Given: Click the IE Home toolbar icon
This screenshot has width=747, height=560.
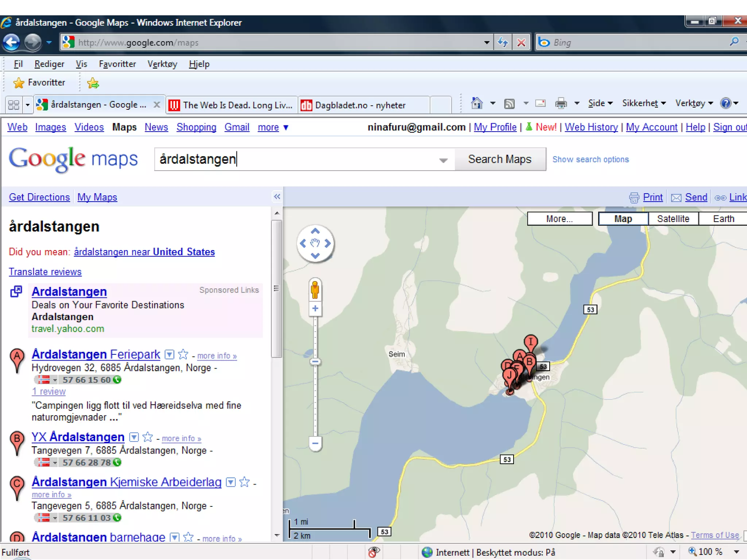Looking at the screenshot, I should 476,104.
